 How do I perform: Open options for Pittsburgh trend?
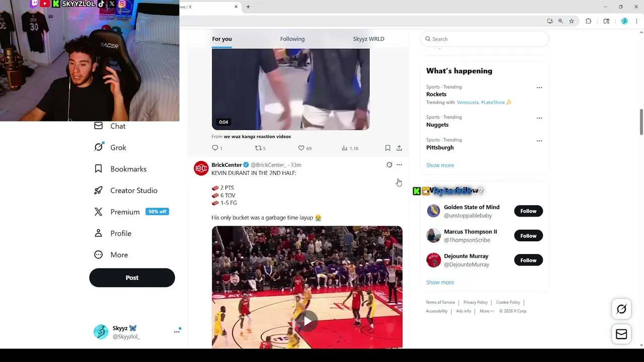(x=539, y=141)
